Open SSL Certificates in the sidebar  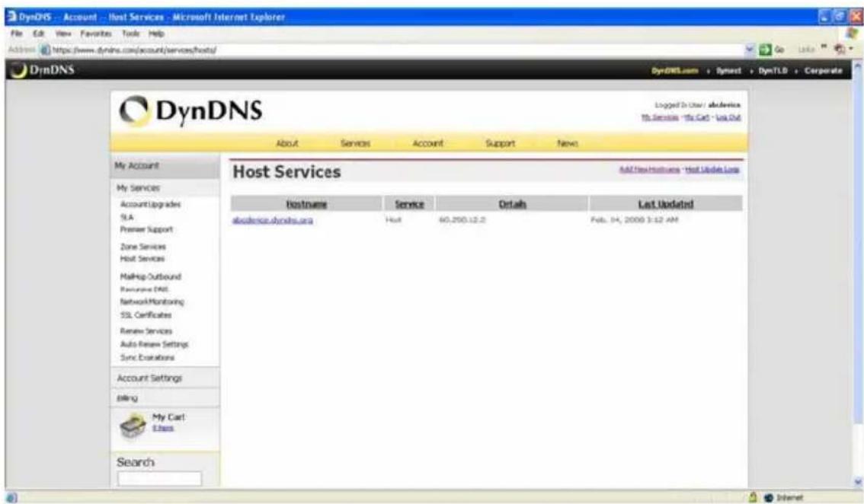[146, 315]
